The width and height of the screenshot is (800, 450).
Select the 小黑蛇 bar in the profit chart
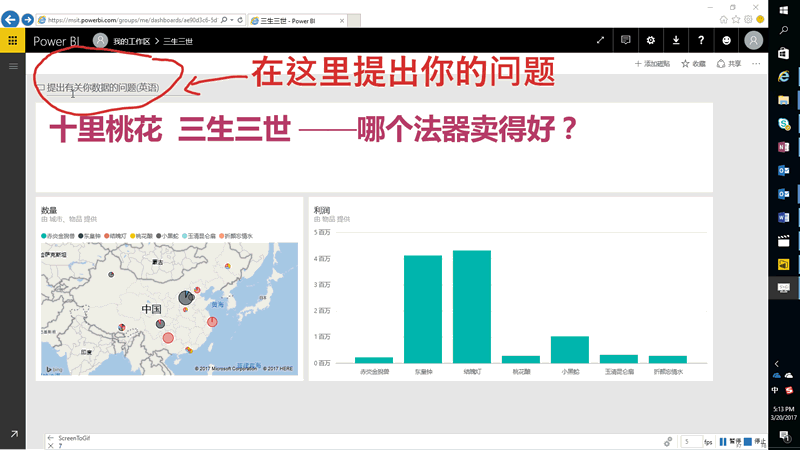570,349
